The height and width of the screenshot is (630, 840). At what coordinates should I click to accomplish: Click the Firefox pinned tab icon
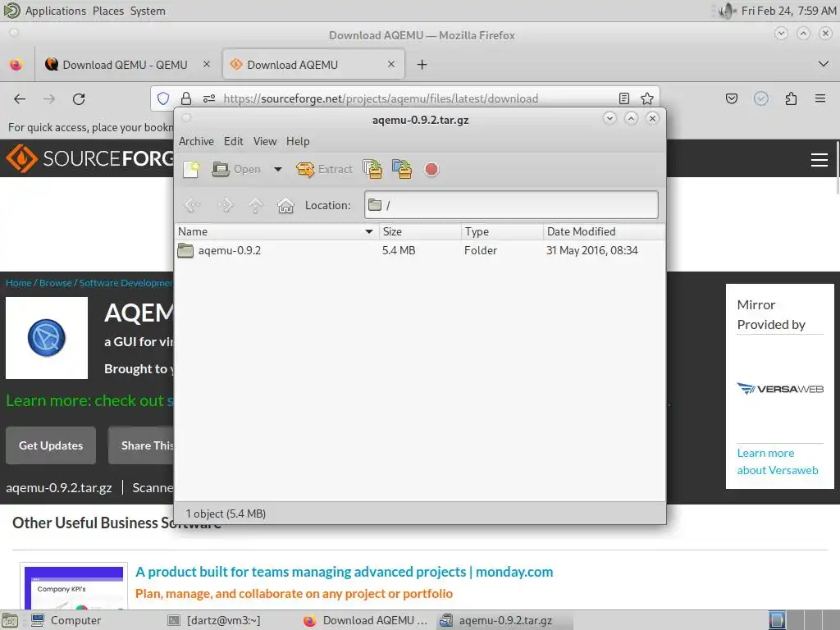click(x=16, y=65)
